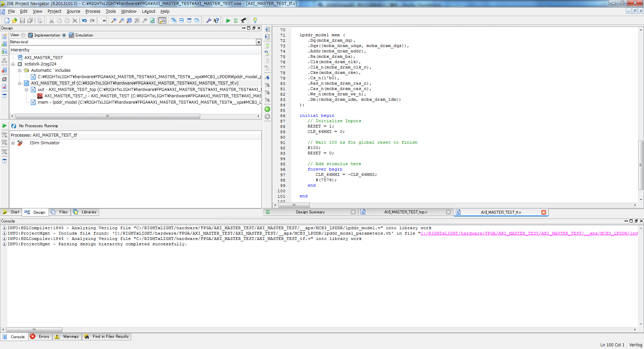Select the AXI_MASTER_TEST project root item
Viewport: 644px width, 349px height.
pyautogui.click(x=43, y=58)
